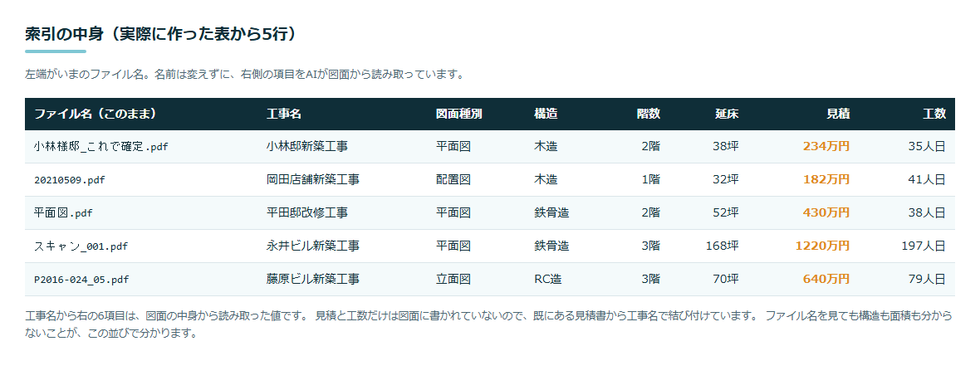Click the 工事名 column header
The height and width of the screenshot is (390, 980).
pos(284,115)
